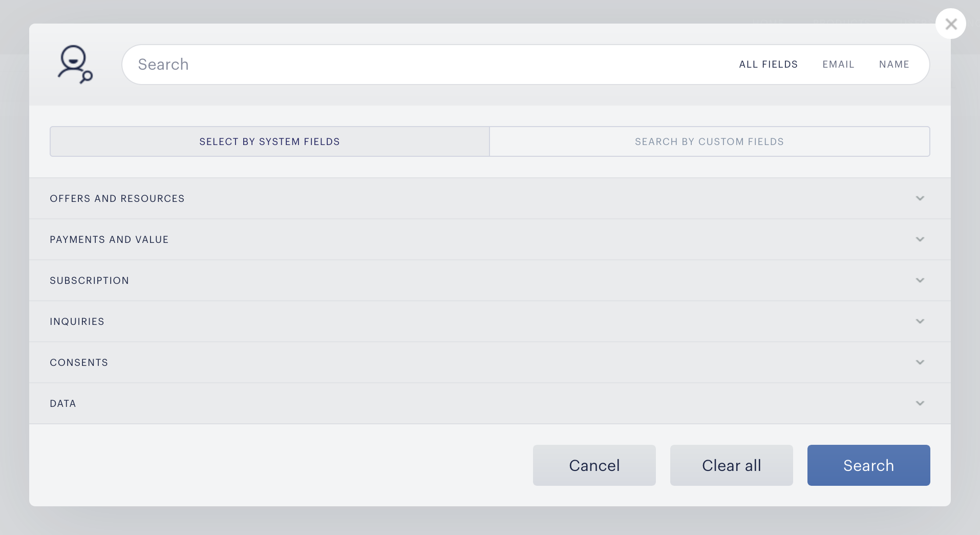Click the user search icon
The width and height of the screenshot is (980, 535).
point(75,65)
